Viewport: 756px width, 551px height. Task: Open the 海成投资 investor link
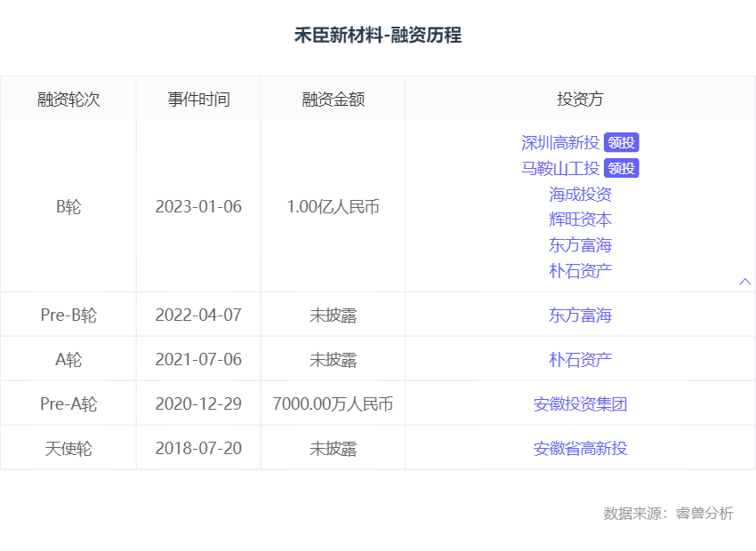[x=580, y=195]
